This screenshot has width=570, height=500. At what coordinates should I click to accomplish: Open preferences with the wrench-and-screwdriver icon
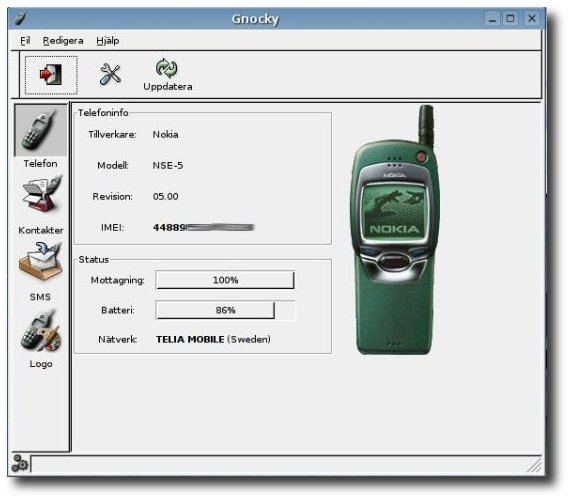tap(110, 74)
